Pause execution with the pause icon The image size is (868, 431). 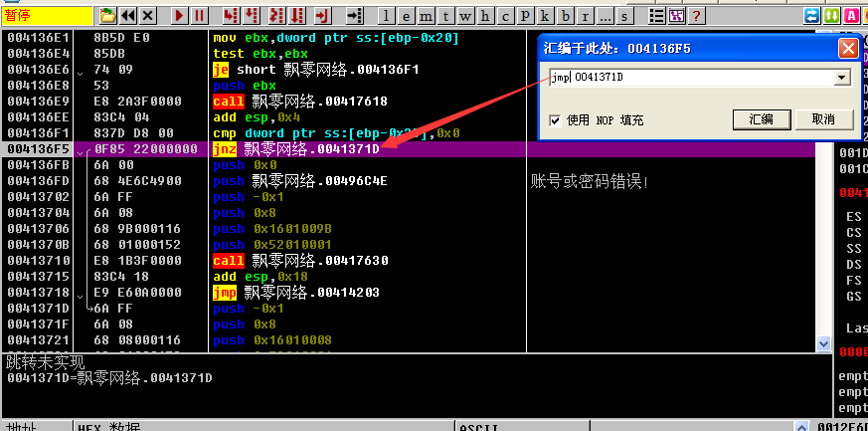tap(199, 16)
